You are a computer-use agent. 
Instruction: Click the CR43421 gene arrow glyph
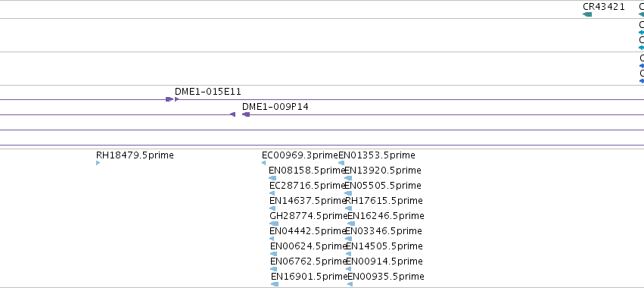(587, 14)
